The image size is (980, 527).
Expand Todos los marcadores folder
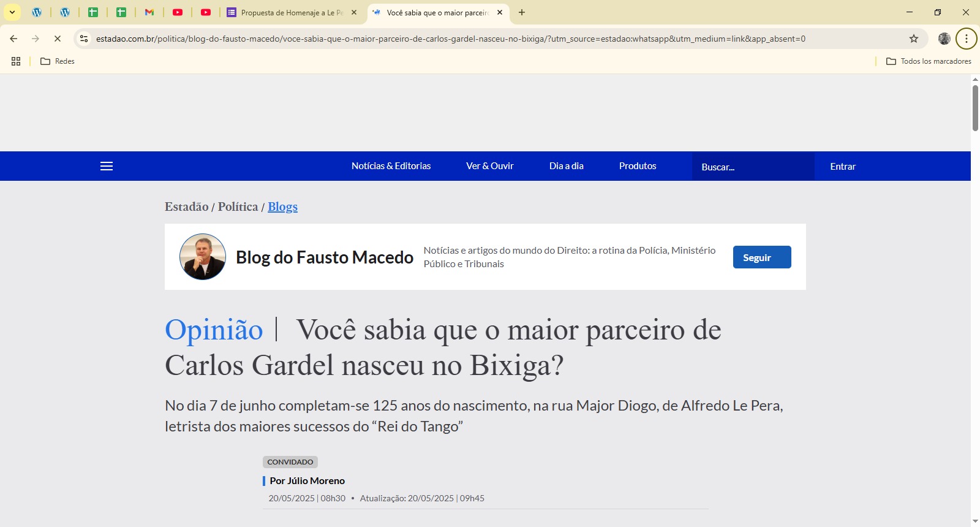click(929, 61)
